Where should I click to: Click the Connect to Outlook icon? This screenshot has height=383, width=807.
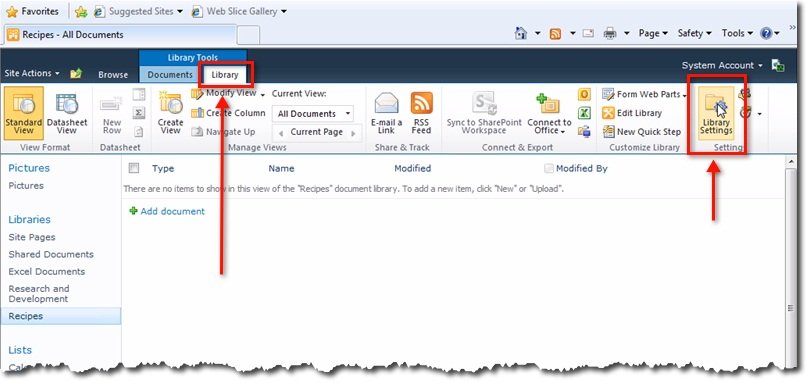584,94
